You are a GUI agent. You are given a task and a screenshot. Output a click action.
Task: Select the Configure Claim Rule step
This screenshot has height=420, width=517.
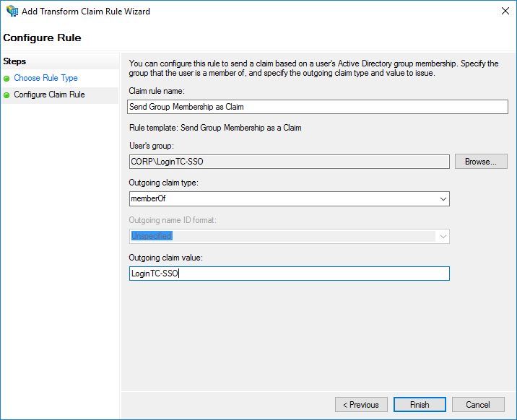(49, 95)
